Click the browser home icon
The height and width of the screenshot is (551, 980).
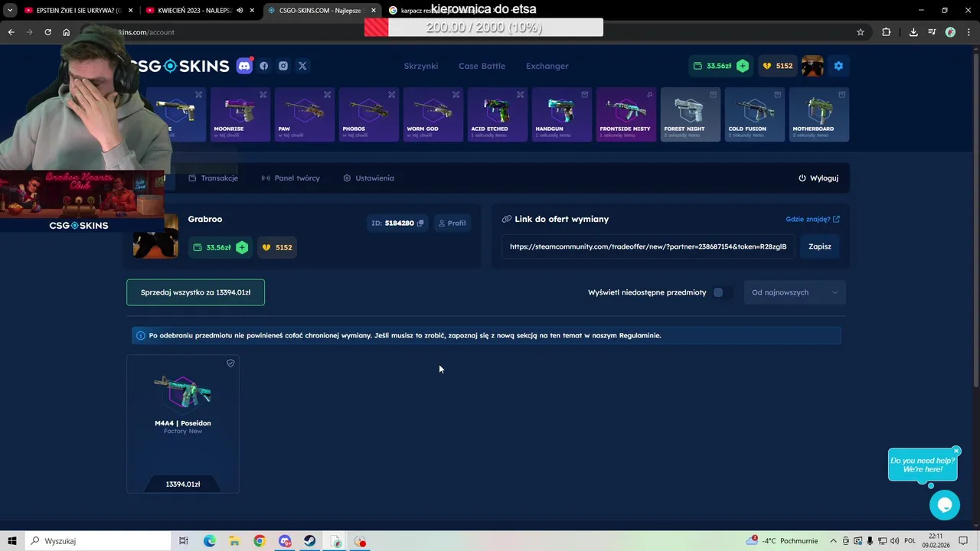(x=66, y=32)
